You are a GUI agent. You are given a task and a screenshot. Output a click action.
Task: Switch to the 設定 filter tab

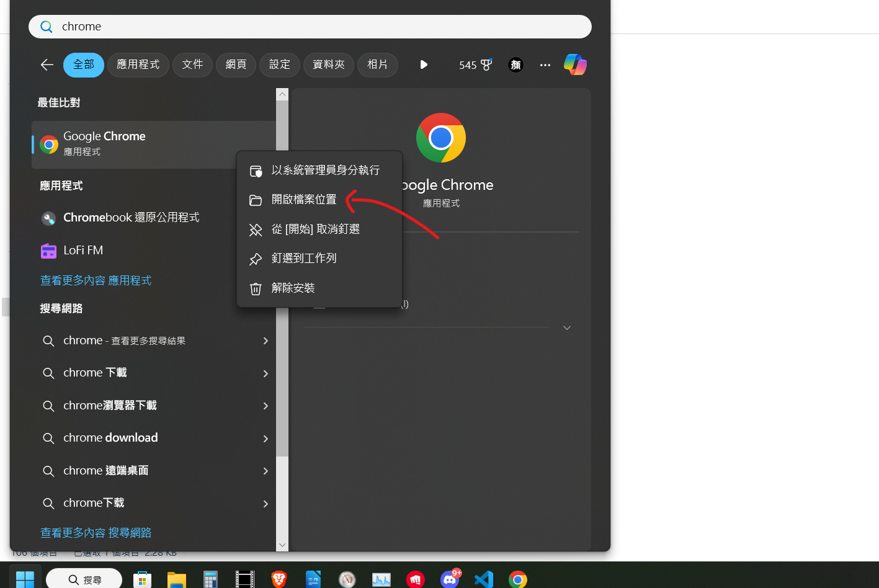279,65
